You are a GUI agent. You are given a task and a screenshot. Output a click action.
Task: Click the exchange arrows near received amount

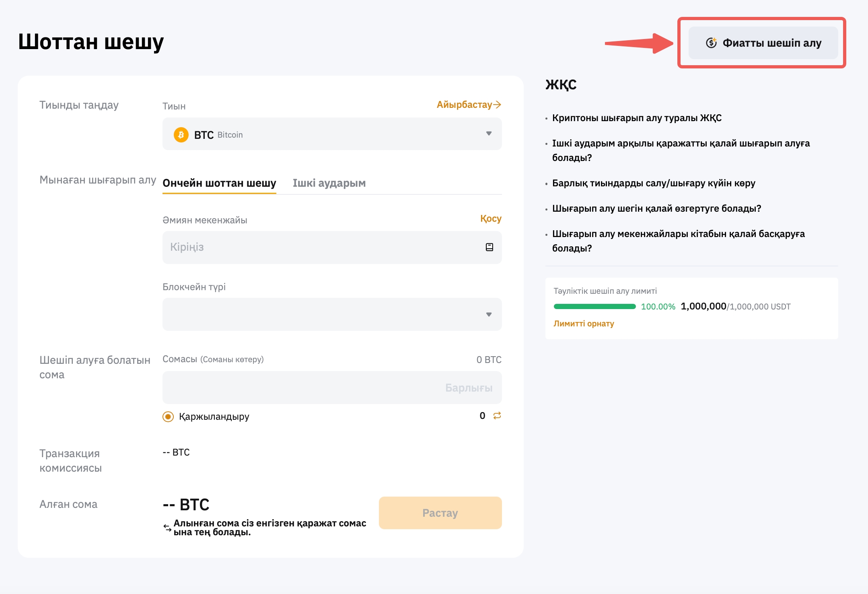(x=167, y=527)
